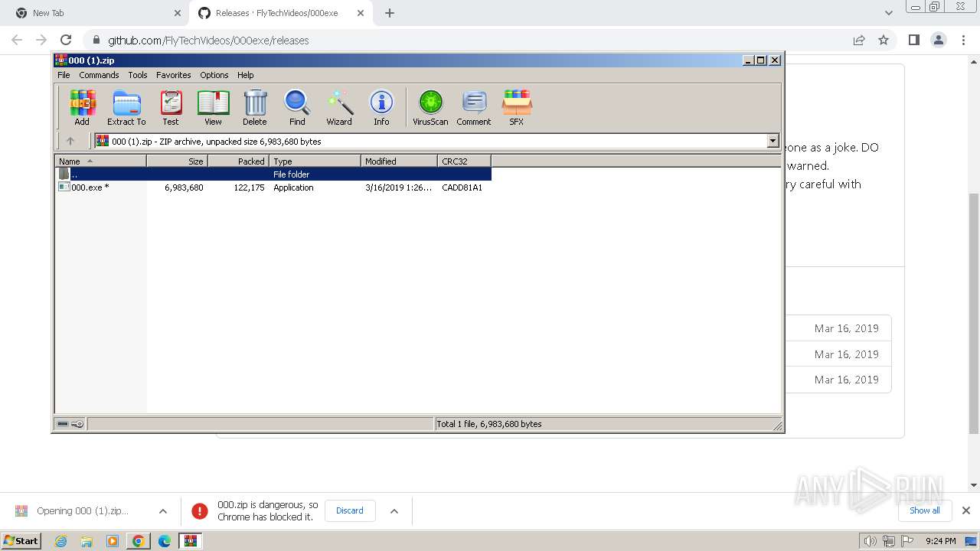Bookmark this page with the star
980x551 pixels.
[884, 40]
